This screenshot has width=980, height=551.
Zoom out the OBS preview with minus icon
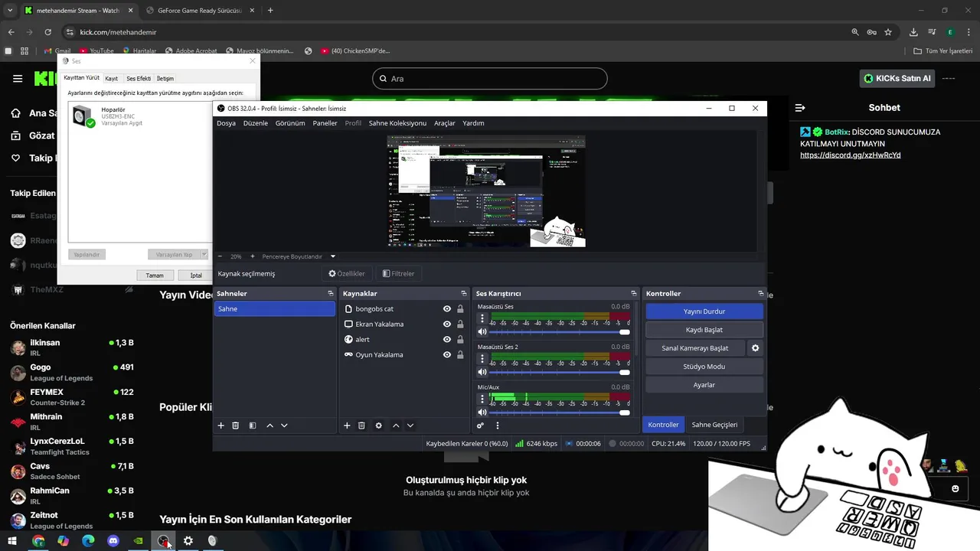pyautogui.click(x=220, y=256)
